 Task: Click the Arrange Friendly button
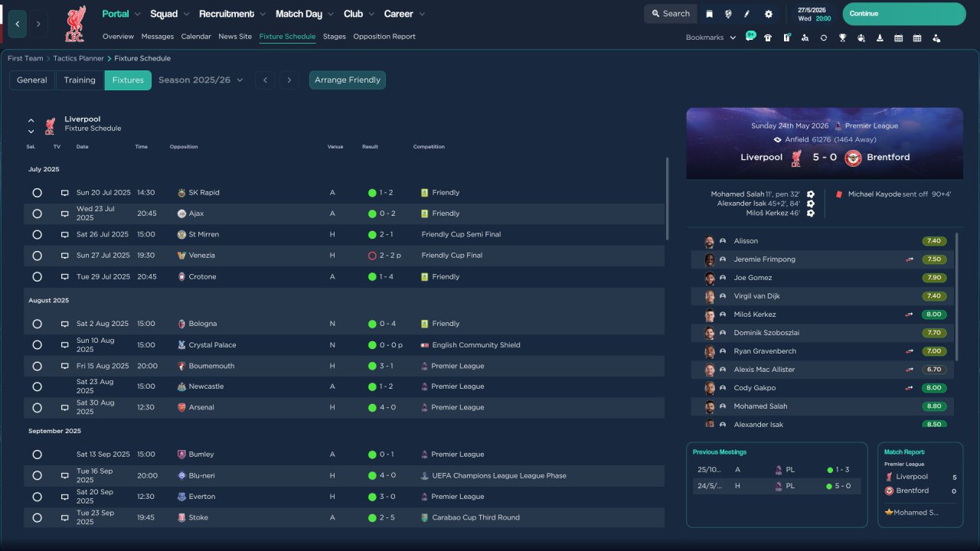[x=348, y=80]
